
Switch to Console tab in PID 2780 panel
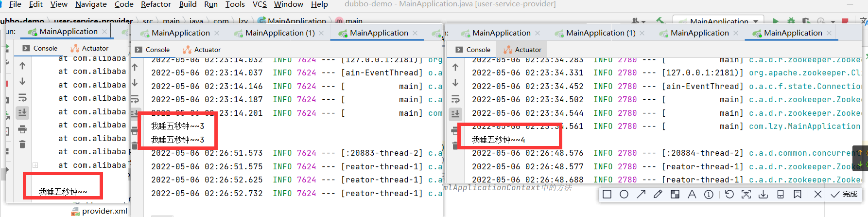tap(473, 50)
